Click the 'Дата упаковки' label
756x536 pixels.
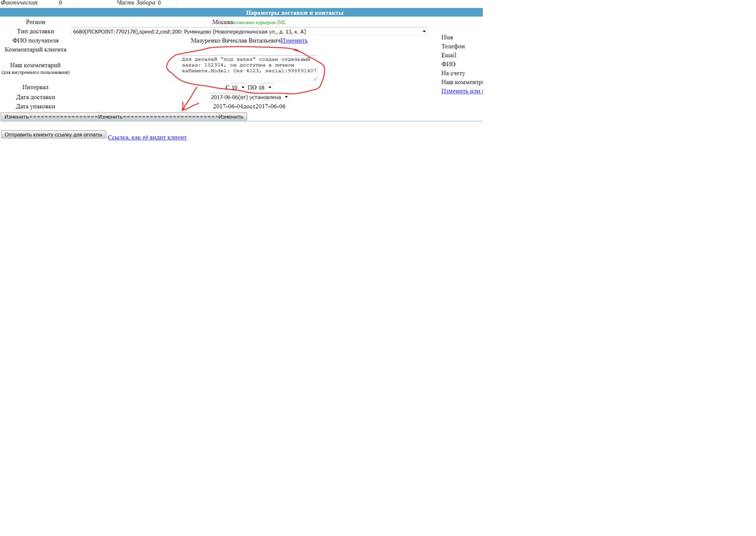coord(35,107)
